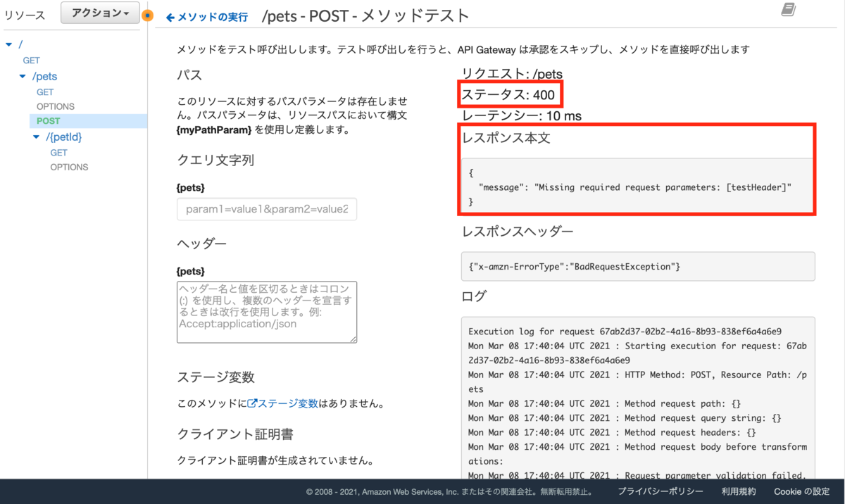Select the /pets resource name
The image size is (845, 504).
coord(45,76)
